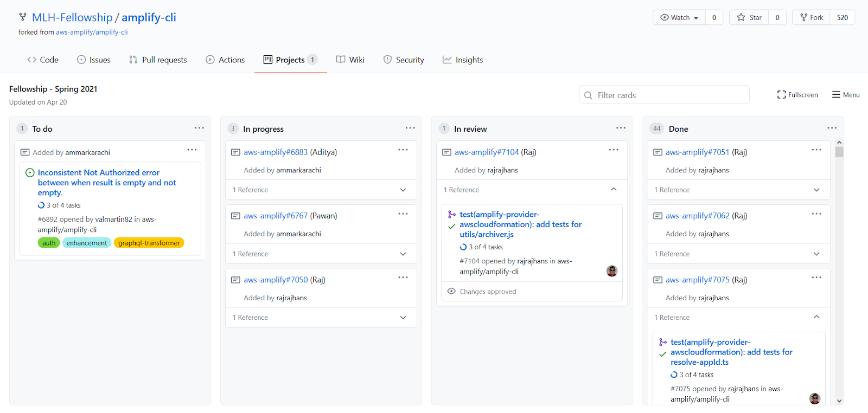Open card menu for aws-amplify#6883
This screenshot has width=868, height=413.
click(x=403, y=150)
